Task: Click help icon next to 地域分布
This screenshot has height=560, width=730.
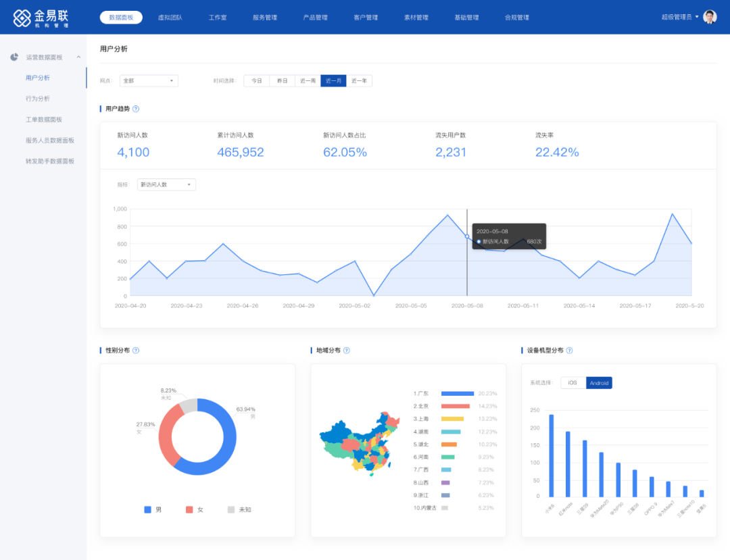Action: tap(347, 351)
